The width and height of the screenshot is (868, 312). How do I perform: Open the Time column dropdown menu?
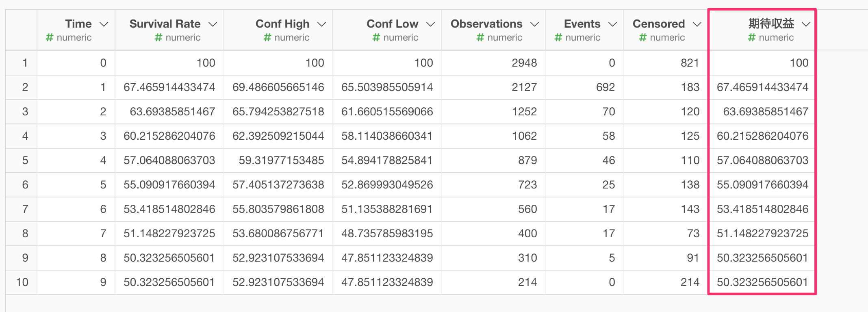104,24
